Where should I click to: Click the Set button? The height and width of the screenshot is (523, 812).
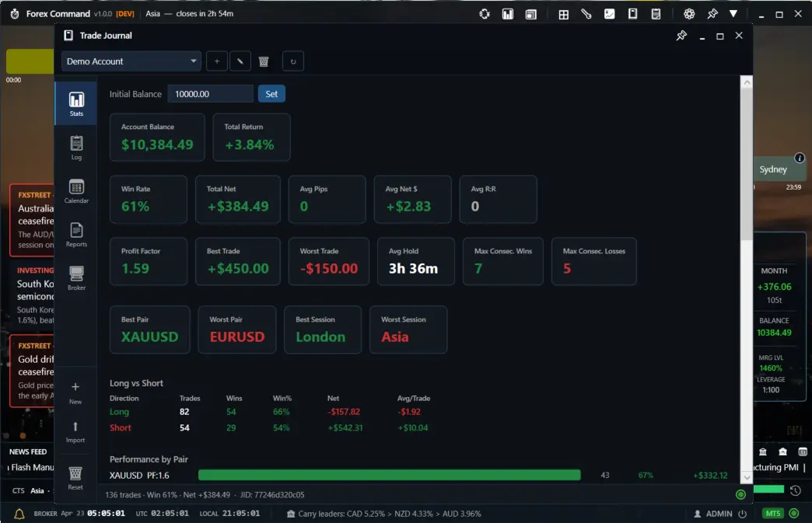(x=271, y=94)
